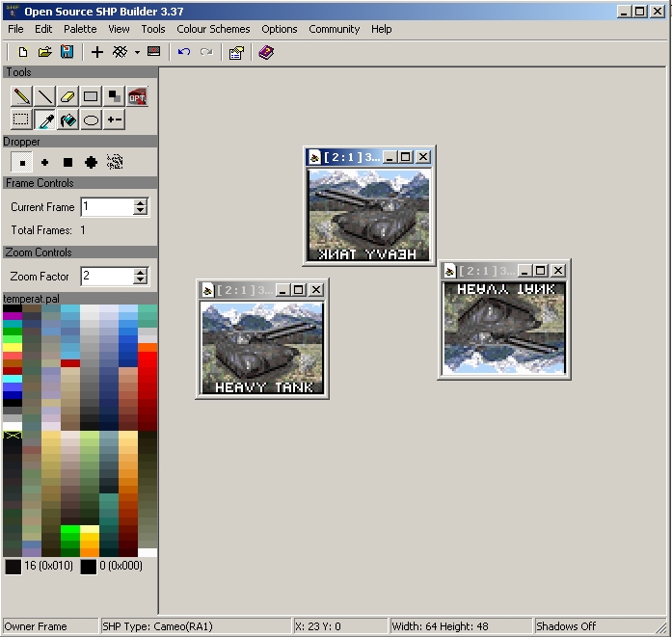This screenshot has width=672, height=637.
Task: Click the Current Frame input field
Action: (107, 207)
